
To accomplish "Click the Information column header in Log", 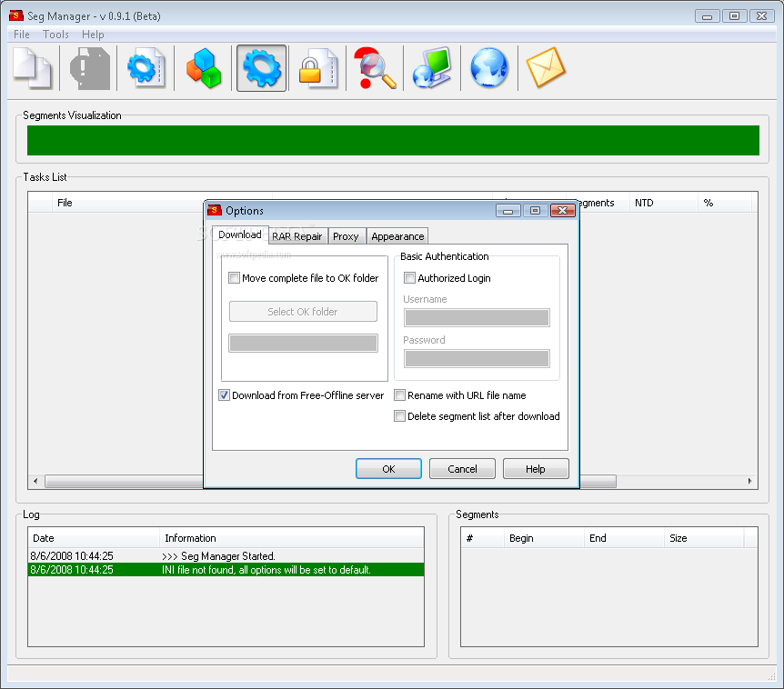I will tap(292, 538).
